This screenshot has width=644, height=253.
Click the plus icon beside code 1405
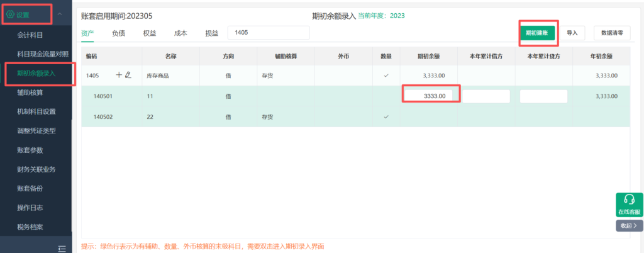pos(119,76)
